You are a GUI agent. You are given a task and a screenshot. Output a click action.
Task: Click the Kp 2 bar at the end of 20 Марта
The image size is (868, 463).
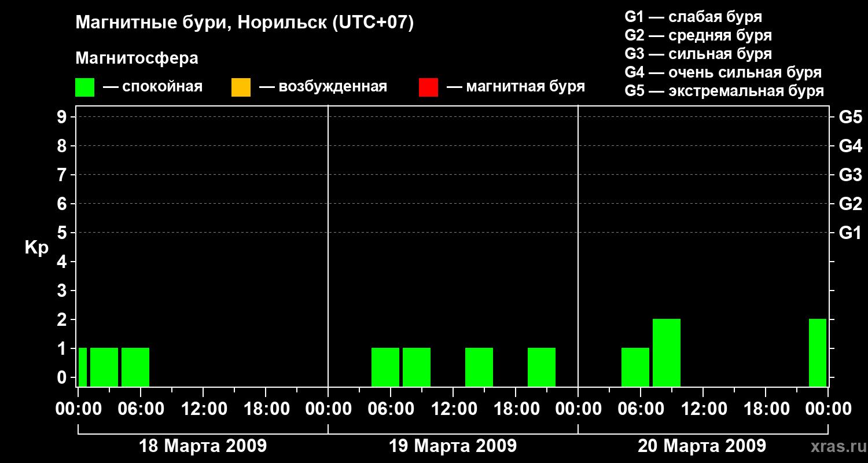click(x=818, y=352)
